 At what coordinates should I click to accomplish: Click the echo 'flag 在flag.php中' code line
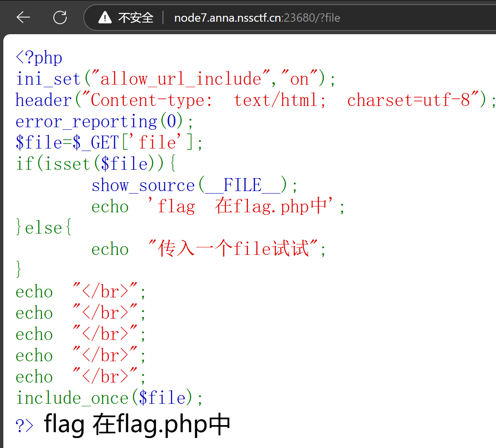(218, 206)
